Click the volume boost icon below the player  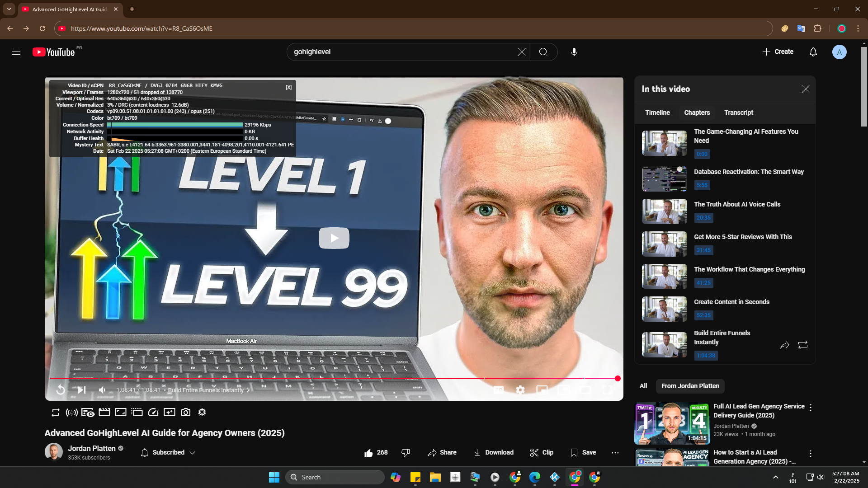(x=71, y=412)
